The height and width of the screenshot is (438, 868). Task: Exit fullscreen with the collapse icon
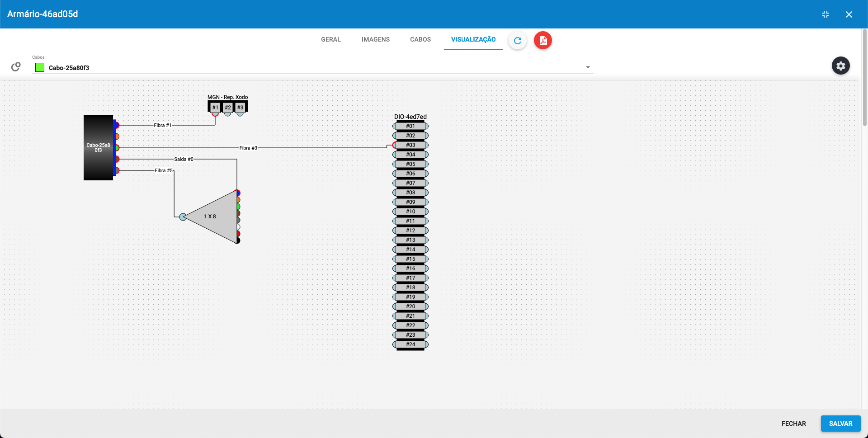click(x=826, y=14)
